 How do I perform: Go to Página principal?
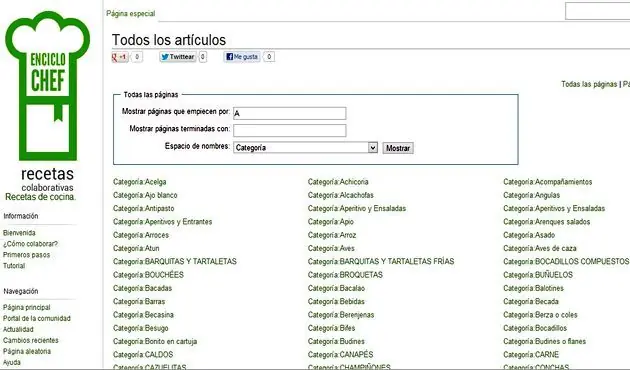27,308
